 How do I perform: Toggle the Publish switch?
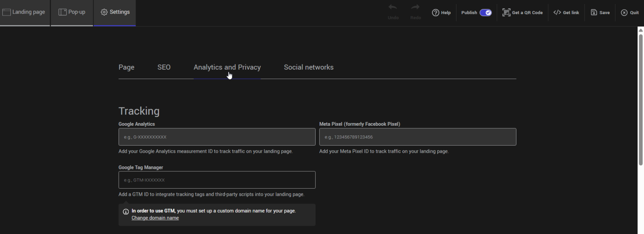[x=485, y=12]
